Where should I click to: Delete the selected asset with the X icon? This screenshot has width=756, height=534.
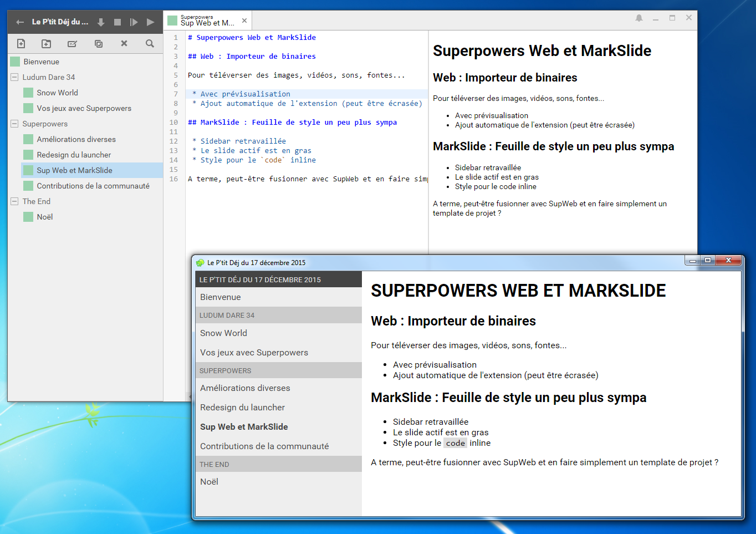click(124, 43)
